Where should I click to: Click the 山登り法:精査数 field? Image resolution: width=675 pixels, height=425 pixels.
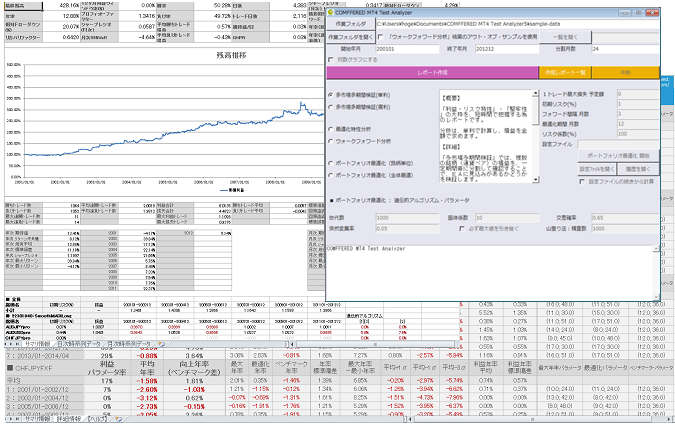coord(625,229)
